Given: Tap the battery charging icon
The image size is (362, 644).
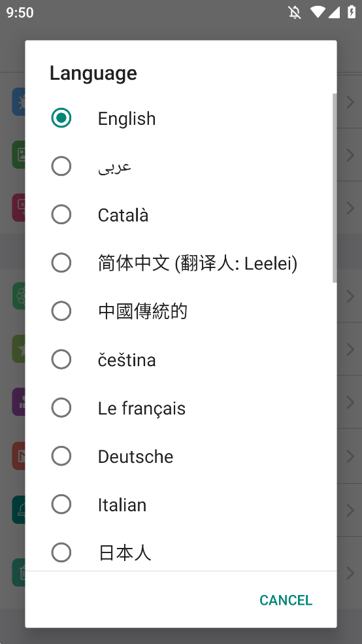Looking at the screenshot, I should [352, 12].
